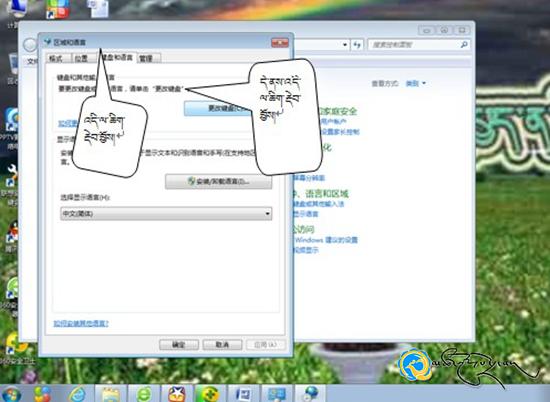Close the 区域和语言 dialog
This screenshot has height=402, width=550.
tap(280, 43)
